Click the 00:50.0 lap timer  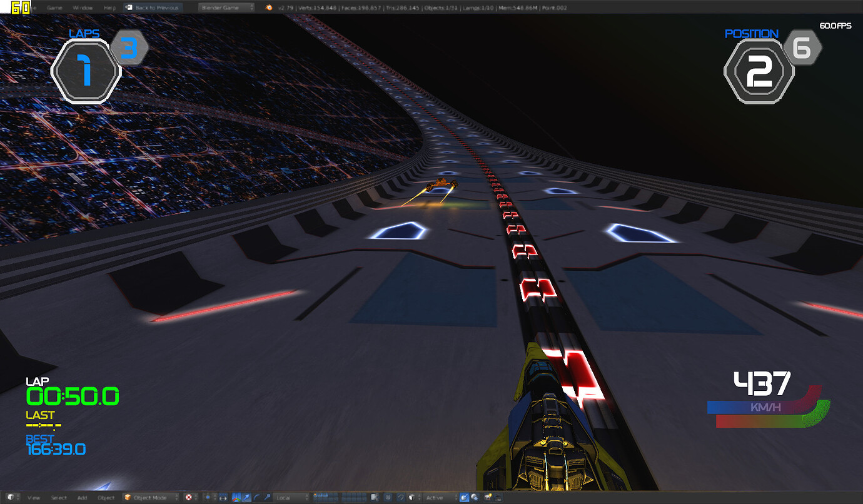pos(72,396)
